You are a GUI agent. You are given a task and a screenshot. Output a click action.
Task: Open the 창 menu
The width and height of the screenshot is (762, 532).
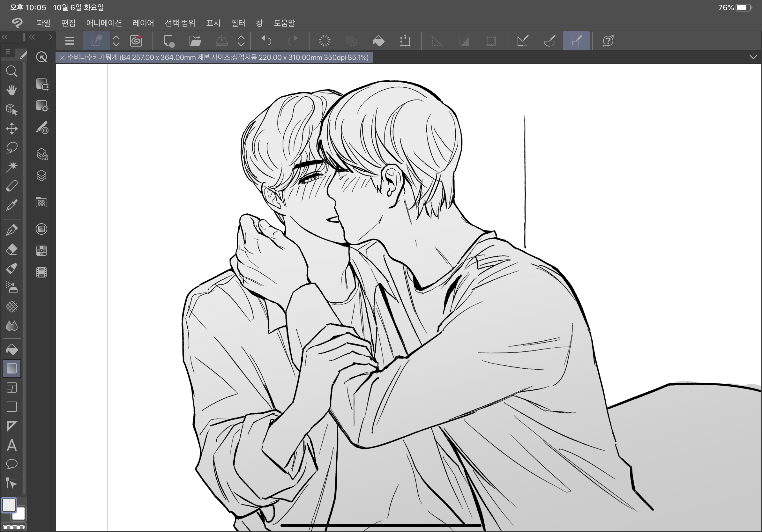(x=259, y=23)
